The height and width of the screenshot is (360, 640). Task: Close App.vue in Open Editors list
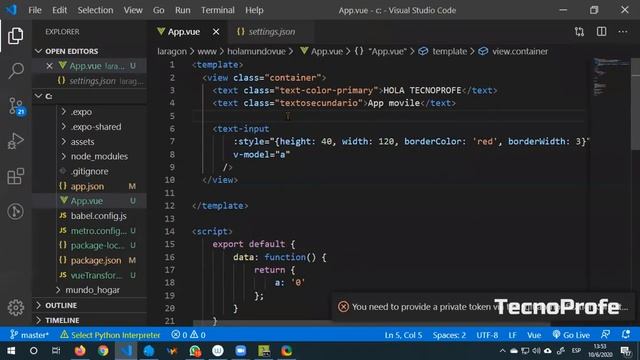(49, 66)
